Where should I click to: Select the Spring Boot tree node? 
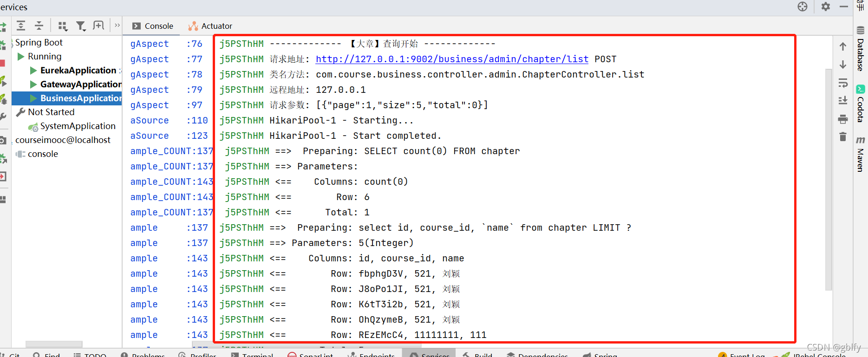pyautogui.click(x=39, y=42)
